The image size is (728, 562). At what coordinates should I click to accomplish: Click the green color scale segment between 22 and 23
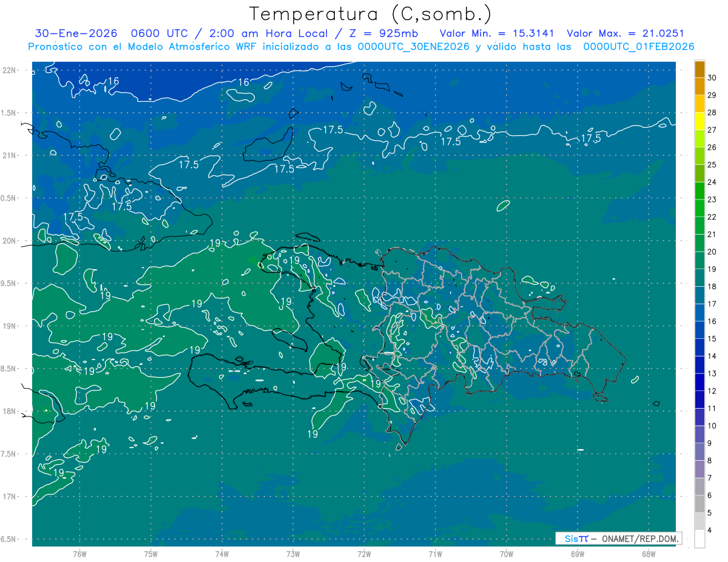coord(700,208)
